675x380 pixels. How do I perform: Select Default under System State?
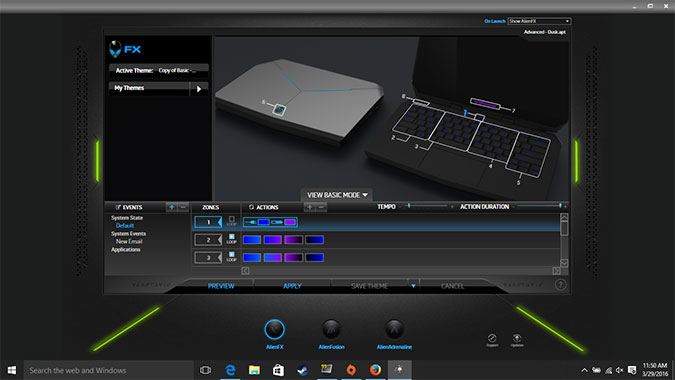point(125,226)
